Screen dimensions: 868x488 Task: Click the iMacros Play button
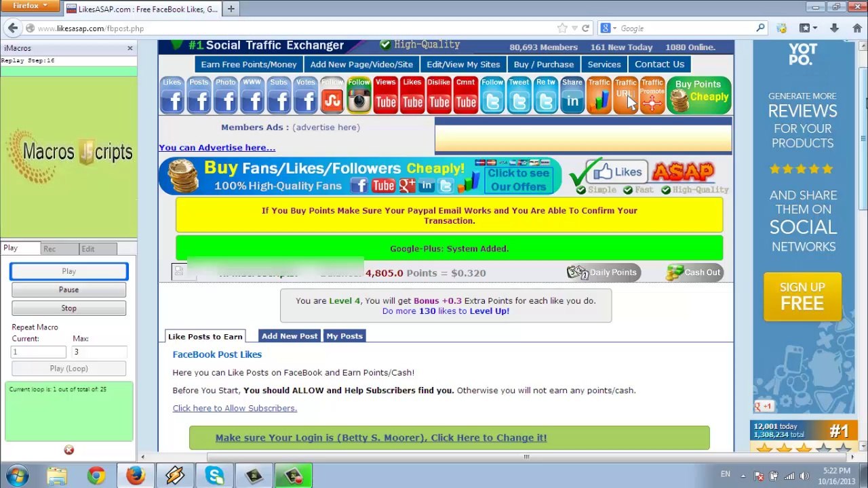point(68,271)
